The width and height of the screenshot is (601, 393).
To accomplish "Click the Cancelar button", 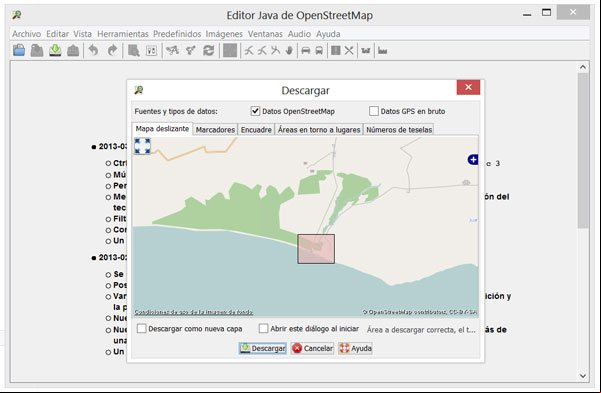I will click(x=312, y=348).
